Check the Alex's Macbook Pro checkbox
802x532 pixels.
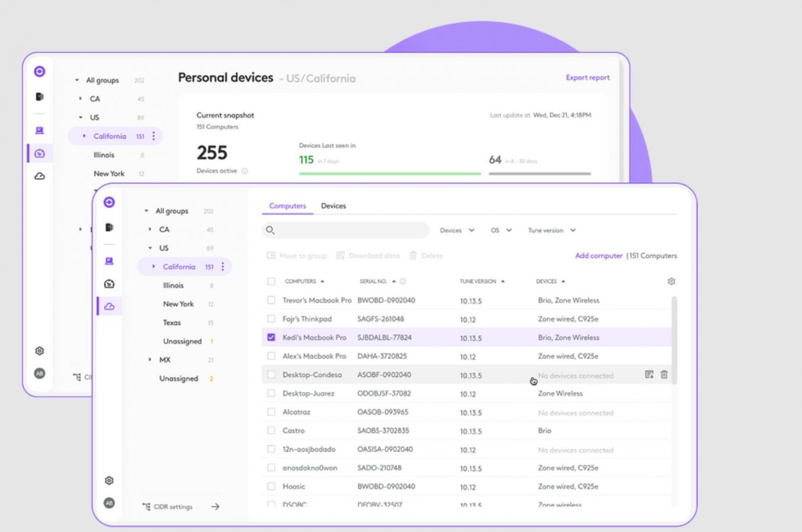pos(271,356)
